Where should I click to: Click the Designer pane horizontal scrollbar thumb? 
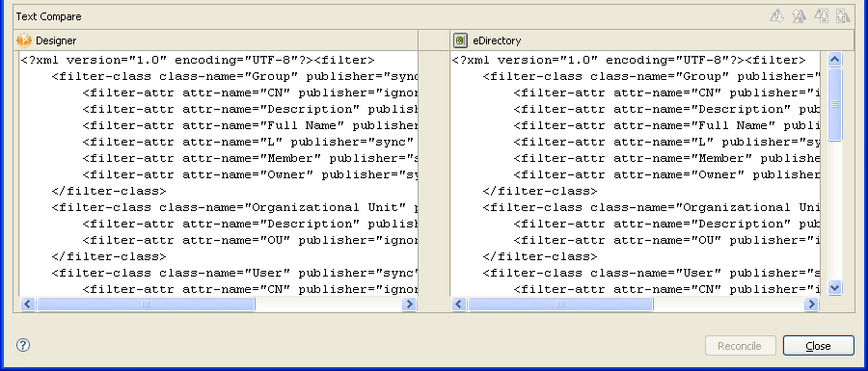pyautogui.click(x=146, y=304)
